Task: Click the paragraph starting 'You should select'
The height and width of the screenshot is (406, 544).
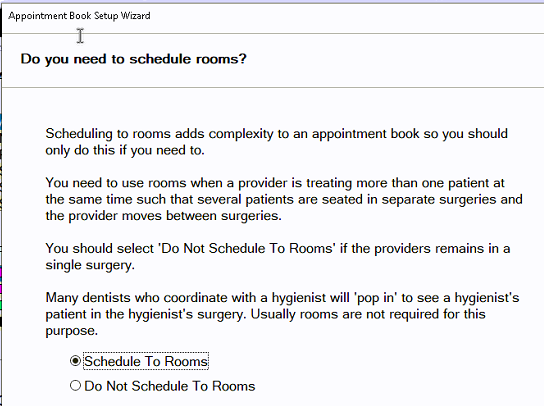Action: [278, 256]
